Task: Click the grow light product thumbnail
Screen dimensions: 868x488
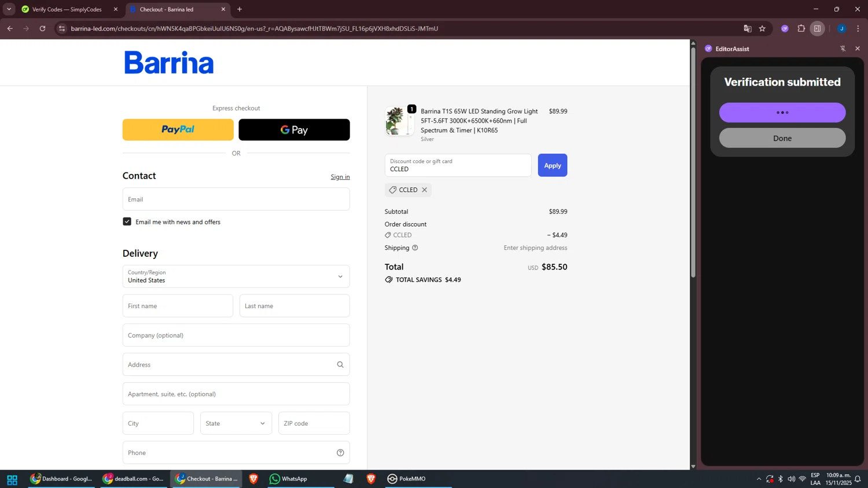Action: (x=399, y=121)
